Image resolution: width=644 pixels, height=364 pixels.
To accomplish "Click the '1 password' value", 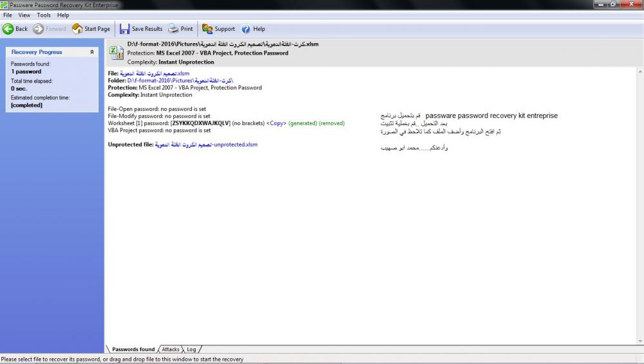I will coord(26,72).
